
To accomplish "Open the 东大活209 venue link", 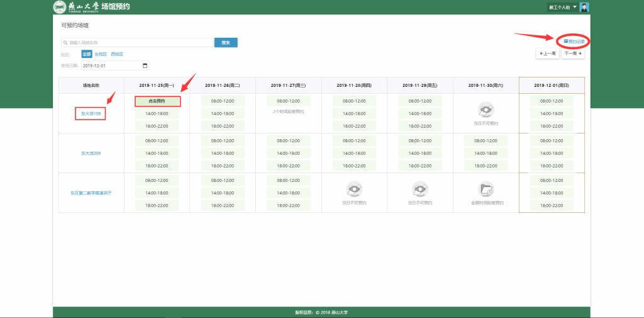I will (91, 153).
